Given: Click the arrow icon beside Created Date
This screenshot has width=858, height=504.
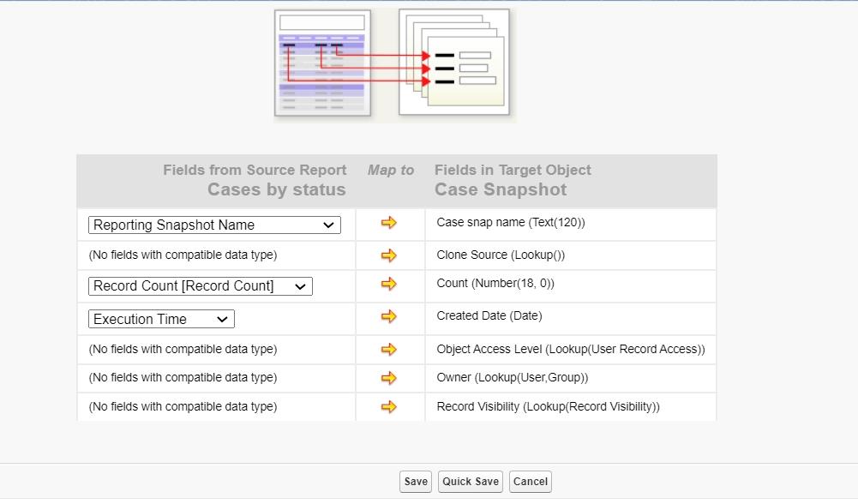Looking at the screenshot, I should point(389,316).
